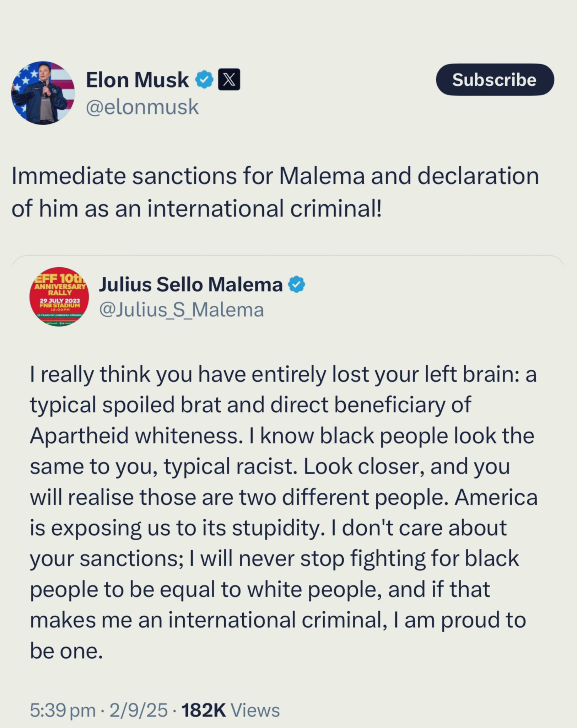This screenshot has width=577, height=728.
Task: Click the @Julius_S_Malema handle
Action: tap(182, 310)
